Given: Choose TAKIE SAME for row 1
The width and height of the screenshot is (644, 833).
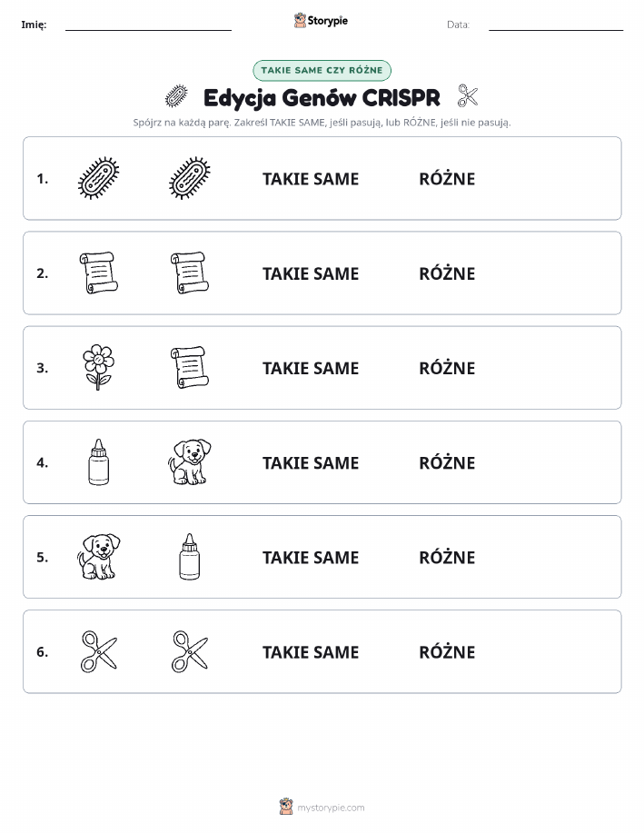Looking at the screenshot, I should [311, 179].
